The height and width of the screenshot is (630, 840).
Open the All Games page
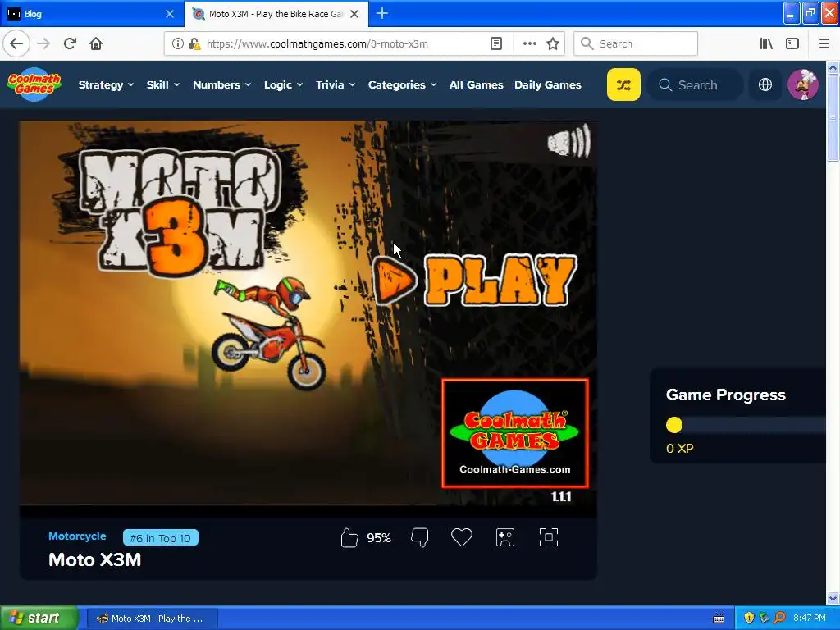(x=477, y=84)
